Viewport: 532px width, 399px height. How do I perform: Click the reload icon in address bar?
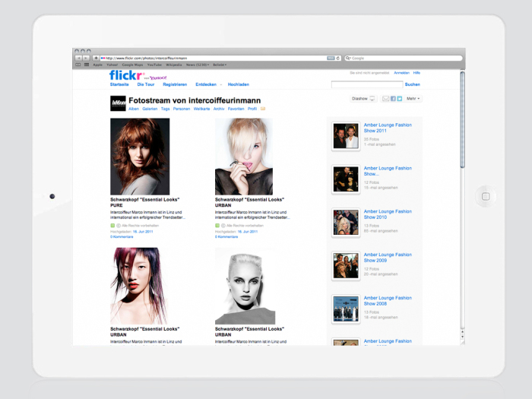[x=338, y=58]
